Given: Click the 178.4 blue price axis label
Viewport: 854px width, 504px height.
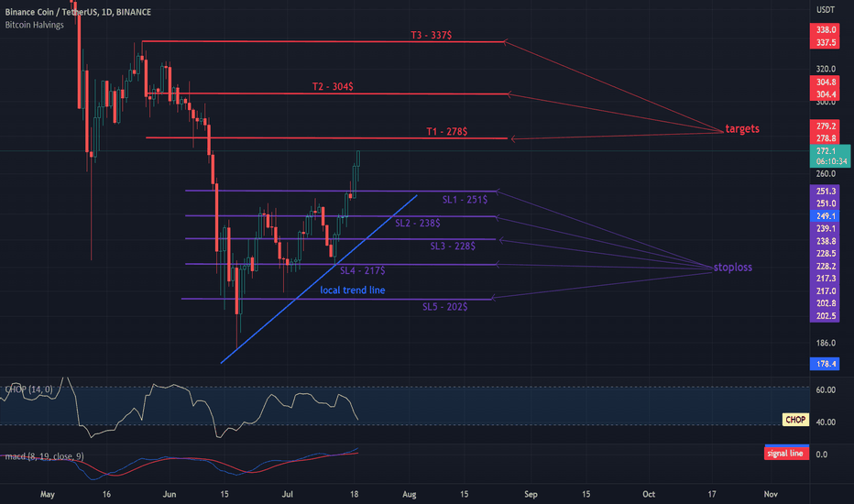Looking at the screenshot, I should coord(825,364).
